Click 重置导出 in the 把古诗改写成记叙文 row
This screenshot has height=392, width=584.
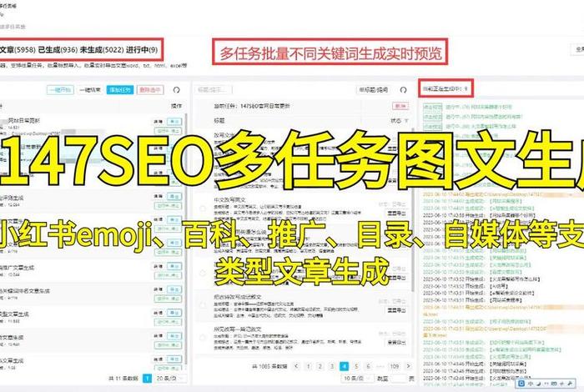(396, 309)
